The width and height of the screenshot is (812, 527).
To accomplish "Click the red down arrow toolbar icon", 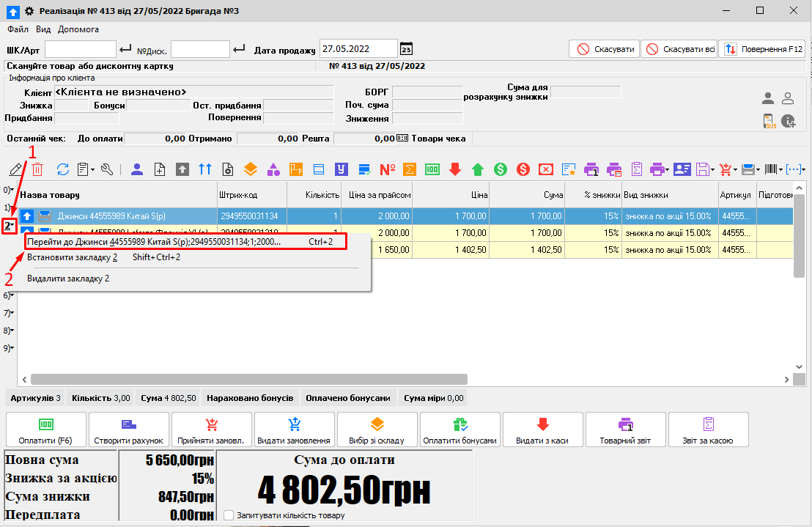I will [454, 169].
